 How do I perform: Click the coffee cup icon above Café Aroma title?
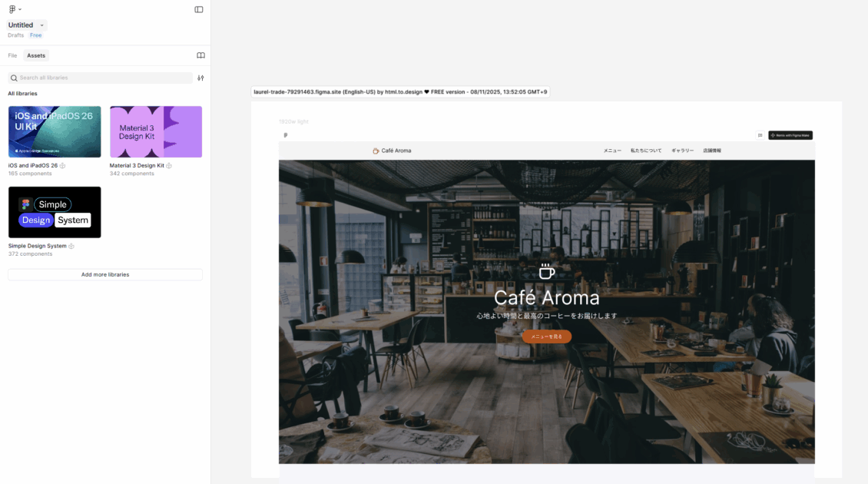(546, 272)
